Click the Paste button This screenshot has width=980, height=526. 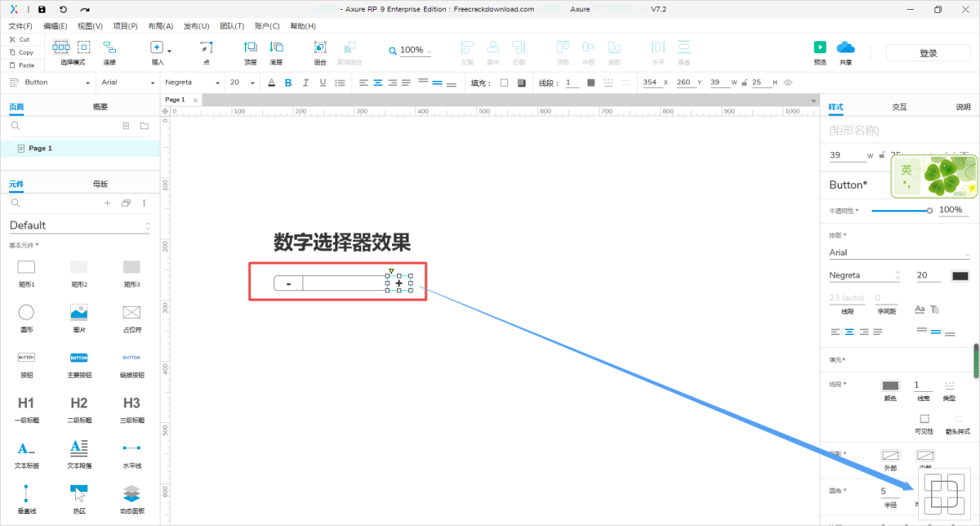[x=22, y=65]
